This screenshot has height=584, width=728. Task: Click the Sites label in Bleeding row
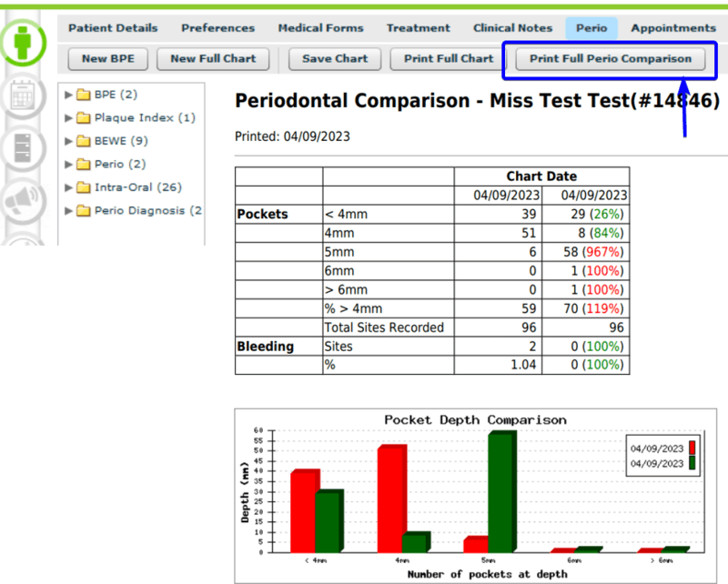point(339,347)
